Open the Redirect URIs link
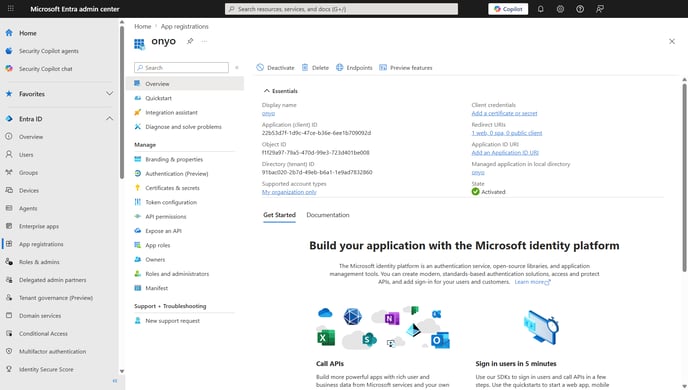Screen dimensions: 688x390 tap(507, 133)
